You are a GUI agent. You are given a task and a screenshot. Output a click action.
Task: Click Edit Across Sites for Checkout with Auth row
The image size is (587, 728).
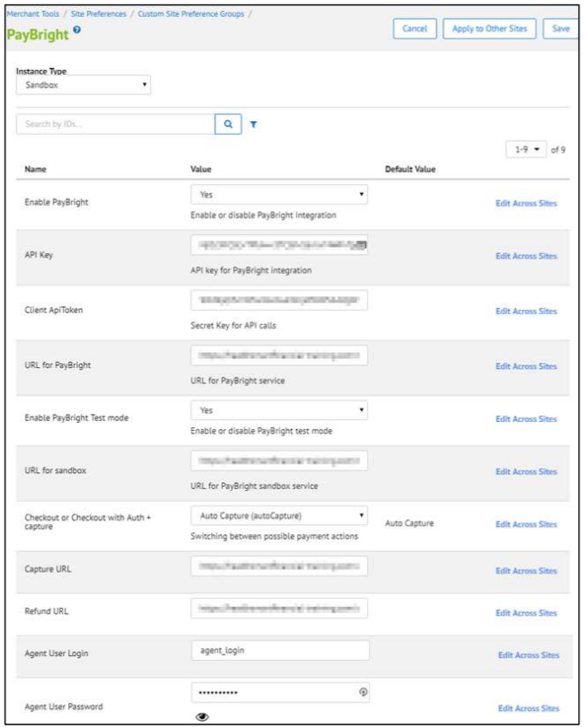coord(526,524)
